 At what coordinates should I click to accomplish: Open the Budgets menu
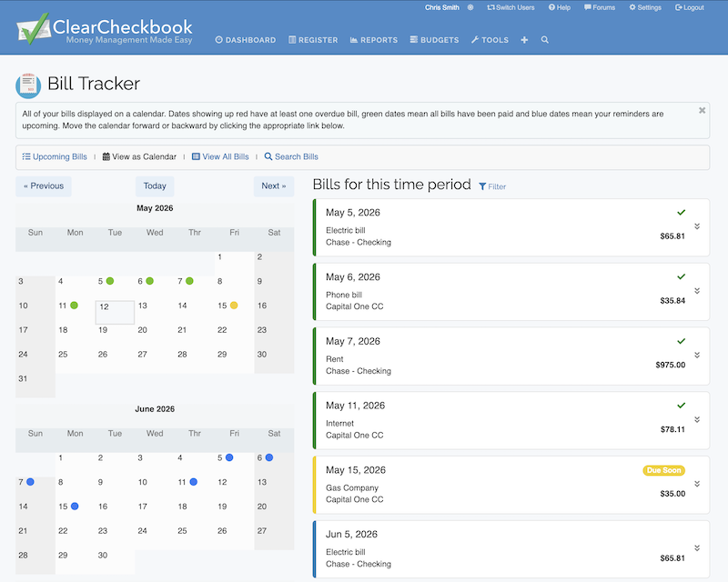coord(435,40)
